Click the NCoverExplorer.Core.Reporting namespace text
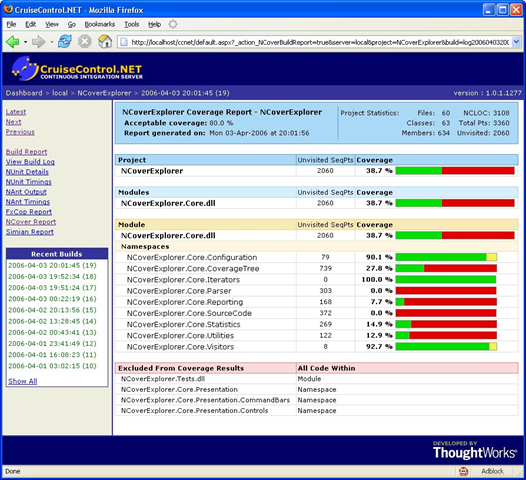 185,302
